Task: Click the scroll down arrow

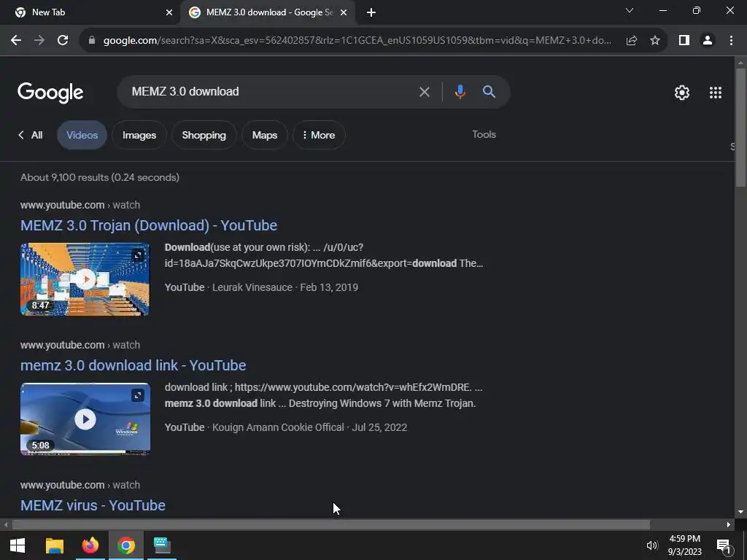Action: [x=740, y=512]
